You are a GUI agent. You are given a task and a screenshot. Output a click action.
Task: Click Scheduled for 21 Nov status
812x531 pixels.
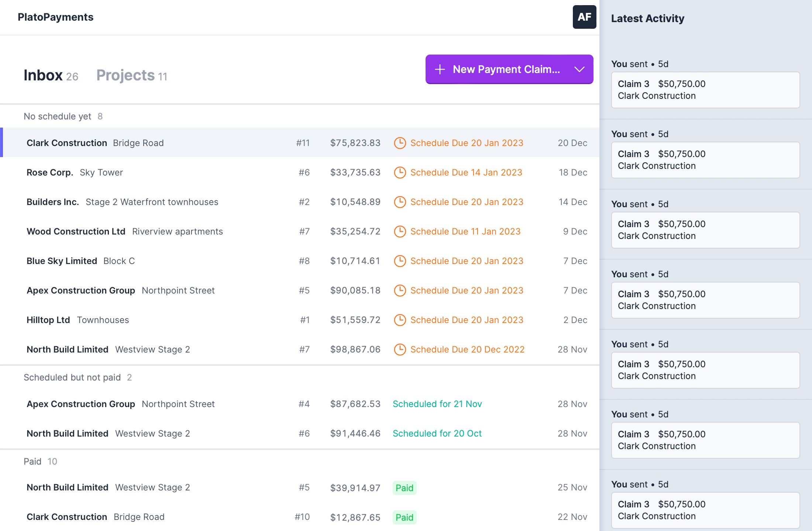(x=437, y=404)
